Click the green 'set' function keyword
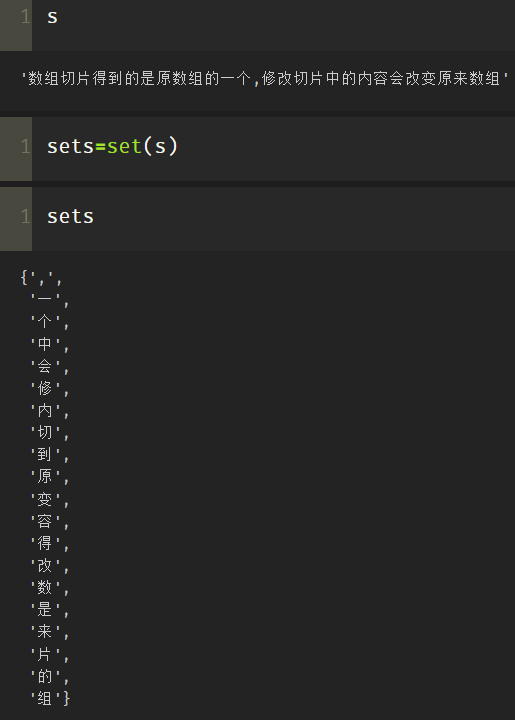515x720 pixels. click(x=124, y=147)
